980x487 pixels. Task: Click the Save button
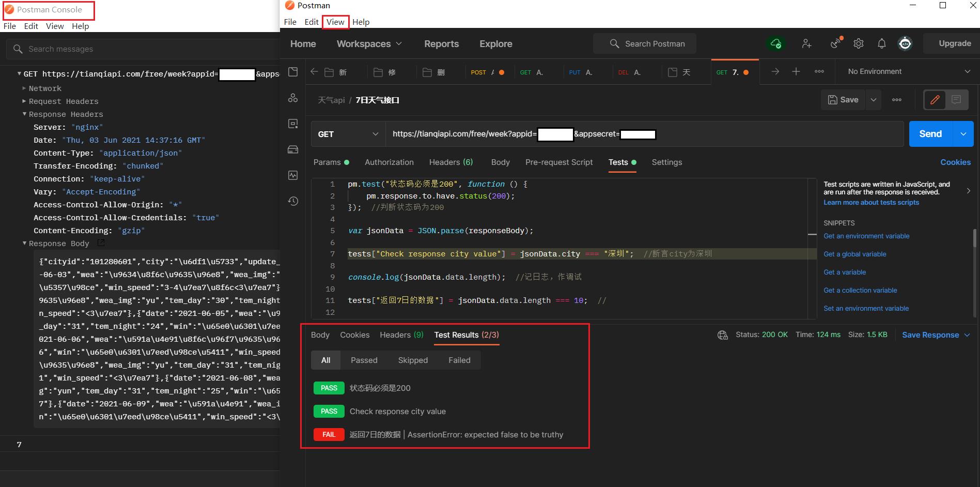click(843, 100)
